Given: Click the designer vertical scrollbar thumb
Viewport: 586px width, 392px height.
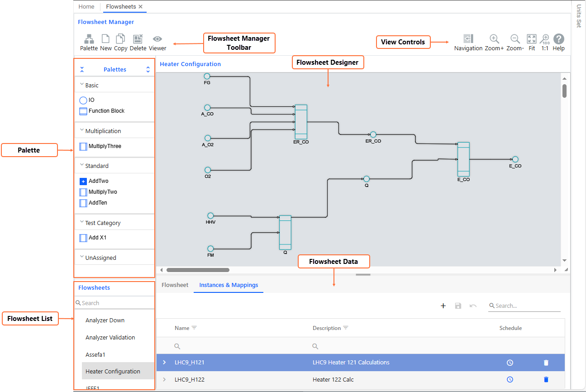Looking at the screenshot, I should (x=564, y=91).
